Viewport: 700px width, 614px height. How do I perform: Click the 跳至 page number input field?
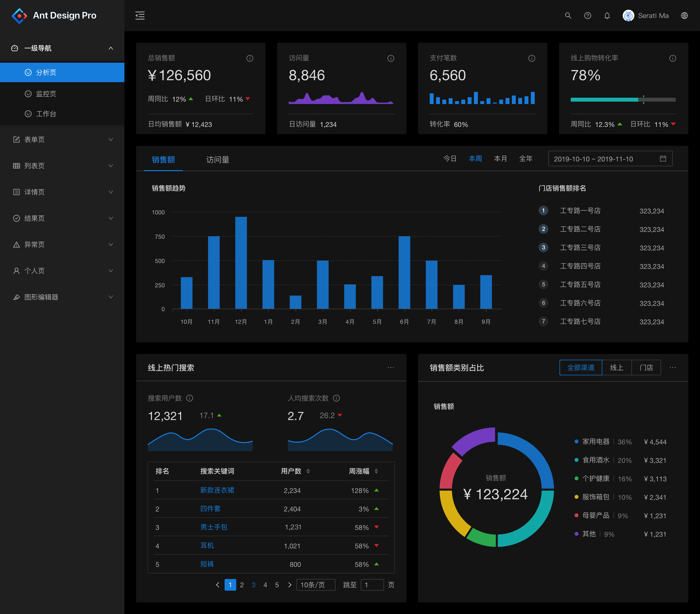click(372, 585)
